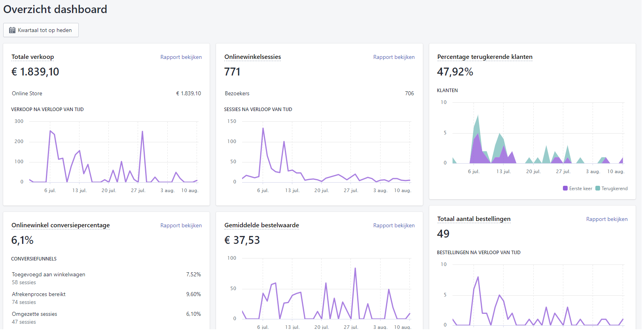Click the 49 total orders value

click(x=443, y=234)
